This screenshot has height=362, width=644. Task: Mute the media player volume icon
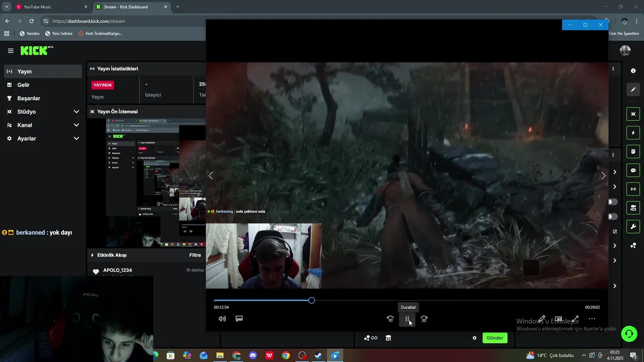(222, 319)
